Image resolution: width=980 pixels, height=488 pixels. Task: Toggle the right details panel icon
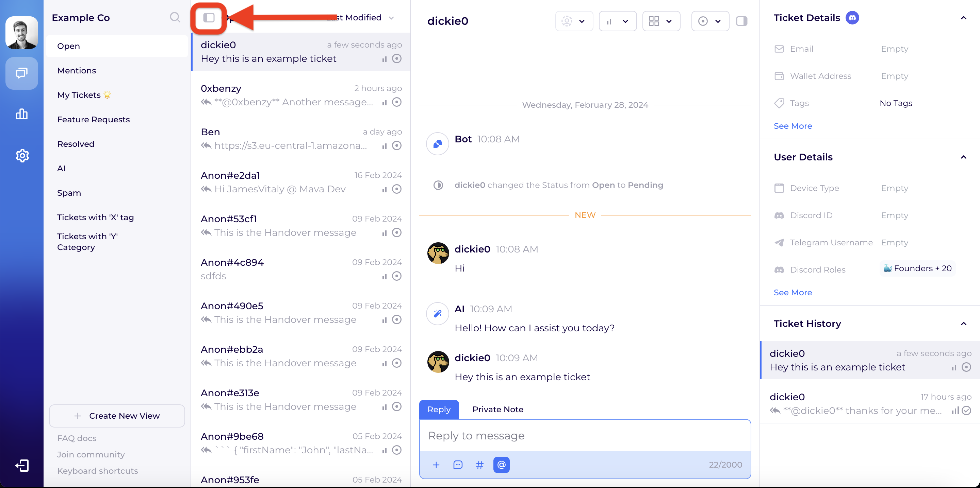[x=741, y=21]
